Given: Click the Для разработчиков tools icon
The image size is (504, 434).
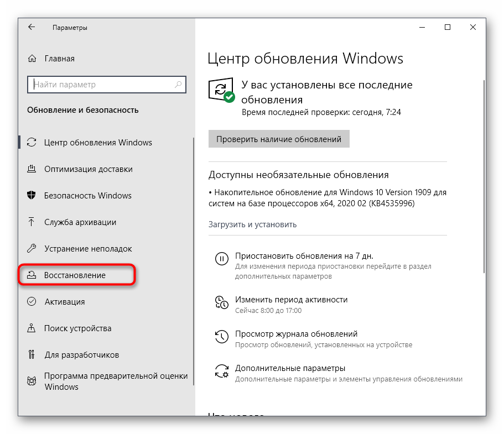Looking at the screenshot, I should tap(32, 354).
